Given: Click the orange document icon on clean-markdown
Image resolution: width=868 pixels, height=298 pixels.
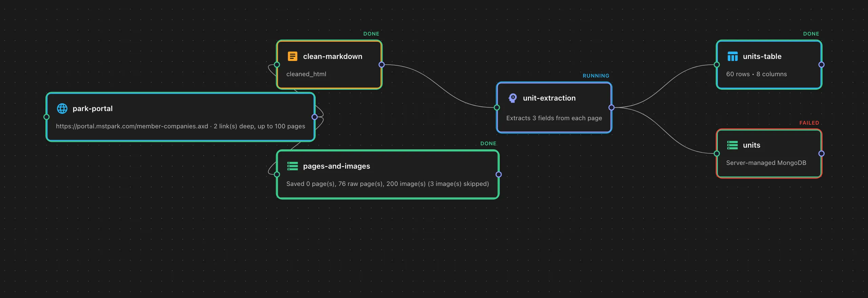Looking at the screenshot, I should 292,56.
